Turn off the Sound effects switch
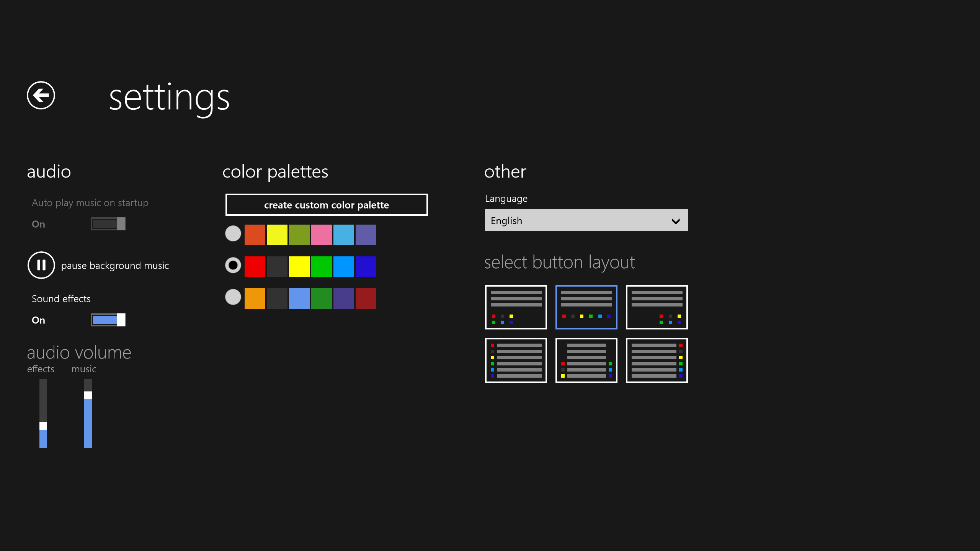This screenshot has width=980, height=551. tap(108, 320)
